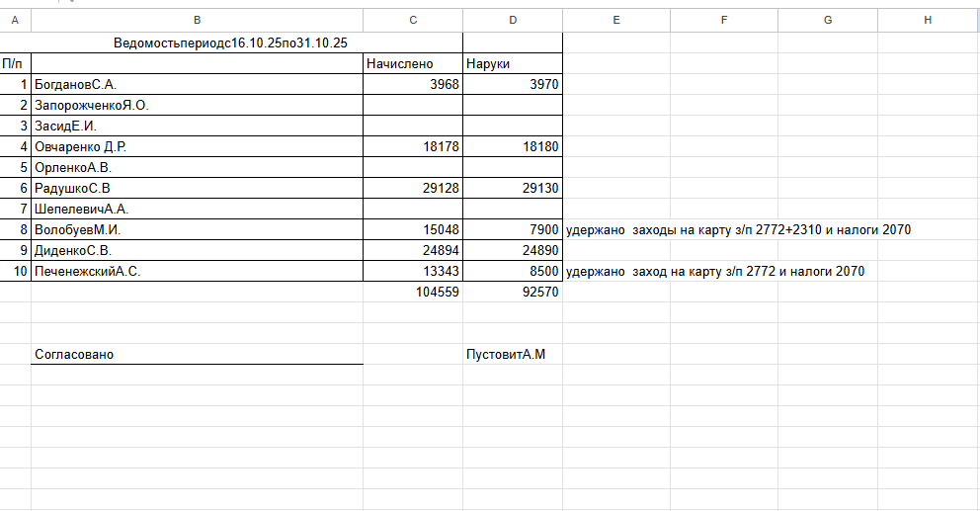The width and height of the screenshot is (980, 511).
Task: Click empty Наруки cell for ШепелевичА.А.
Action: point(513,209)
